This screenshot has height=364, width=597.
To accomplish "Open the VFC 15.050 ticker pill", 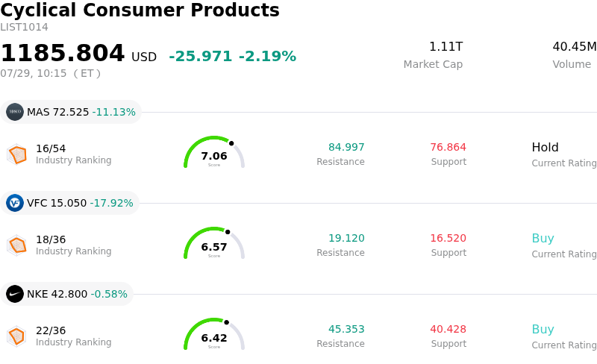I will click(69, 203).
